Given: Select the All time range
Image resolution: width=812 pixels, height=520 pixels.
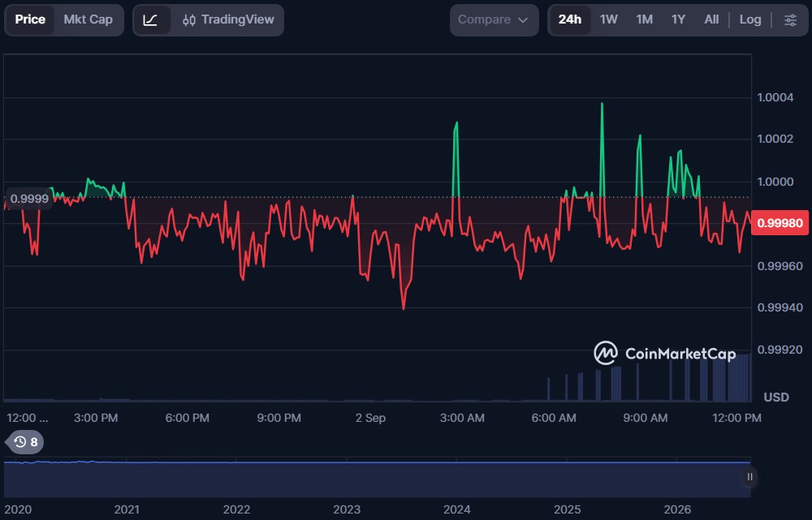Looking at the screenshot, I should [x=711, y=20].
